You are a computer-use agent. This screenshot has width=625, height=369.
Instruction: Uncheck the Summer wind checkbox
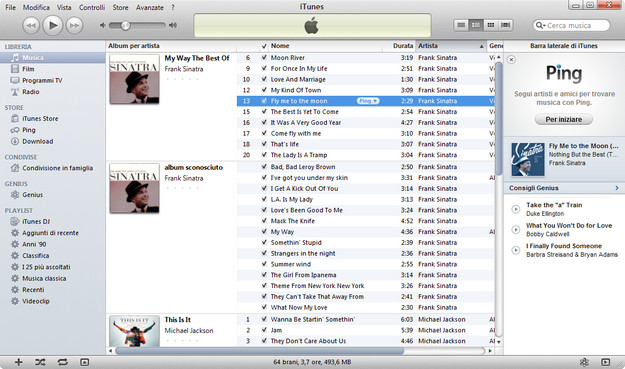pos(264,264)
